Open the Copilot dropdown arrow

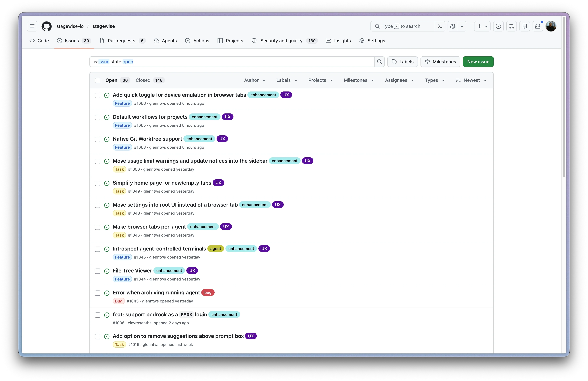click(462, 26)
